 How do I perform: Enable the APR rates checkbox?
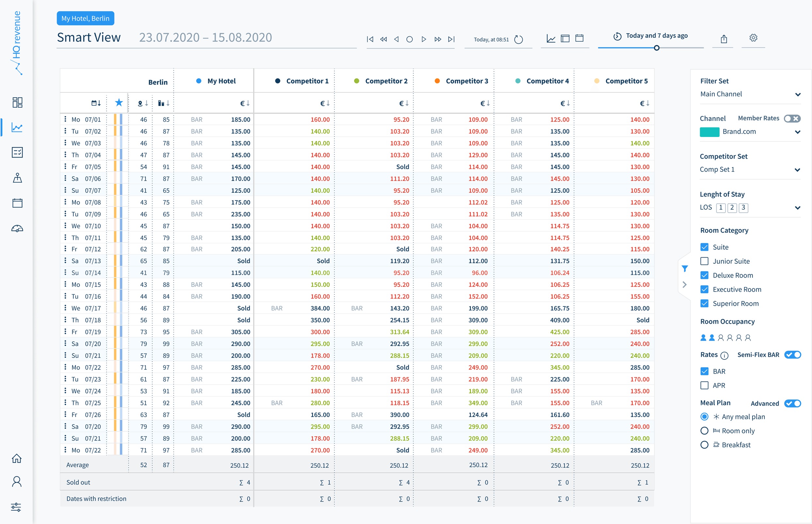[705, 385]
